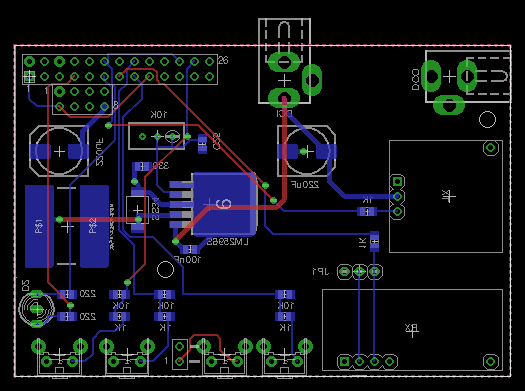Click the LM2596S regulator chip body
The image size is (525, 391).
(x=225, y=204)
